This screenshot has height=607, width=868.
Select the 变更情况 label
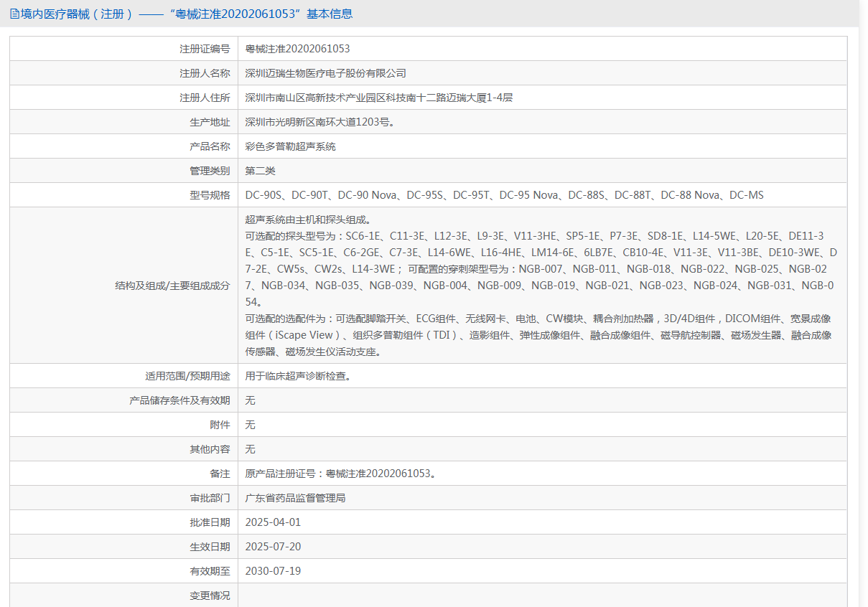click(210, 596)
